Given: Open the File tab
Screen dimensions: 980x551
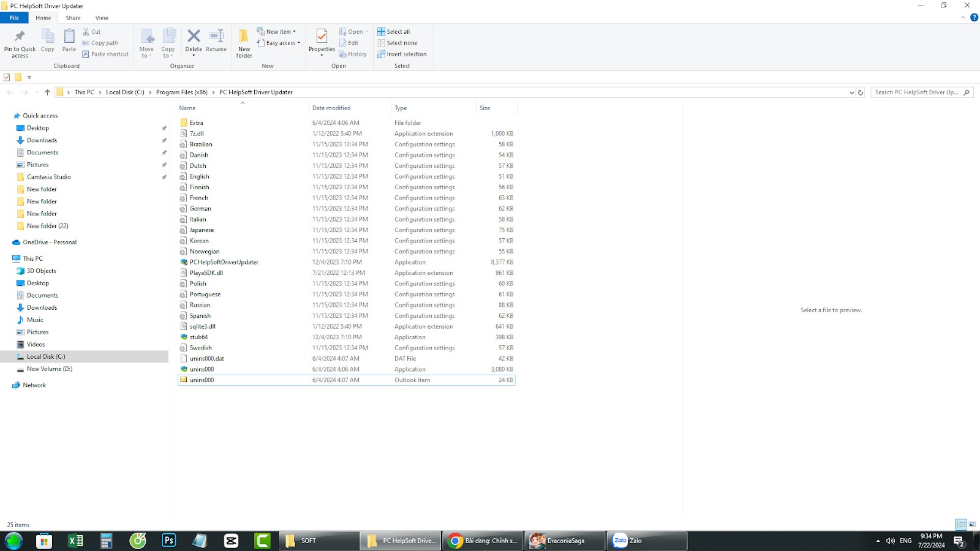Looking at the screenshot, I should tap(14, 18).
